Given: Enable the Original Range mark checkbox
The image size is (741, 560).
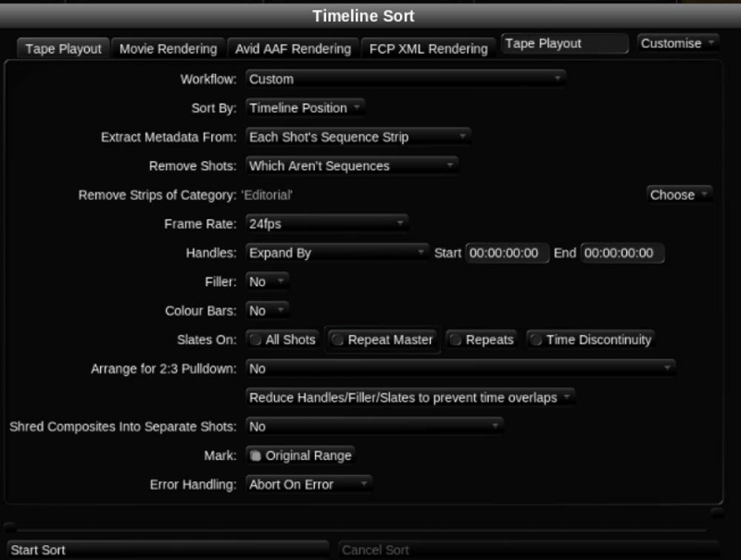Looking at the screenshot, I should tap(300, 455).
